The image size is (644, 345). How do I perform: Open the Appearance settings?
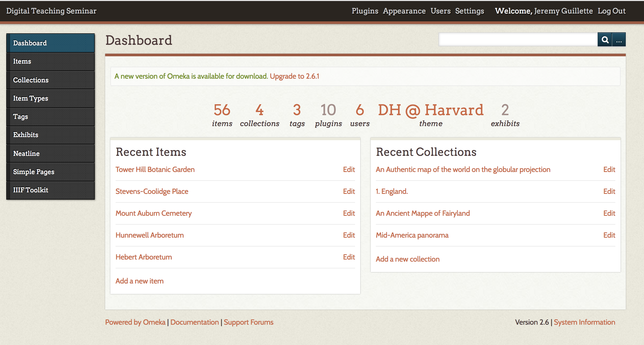point(404,11)
